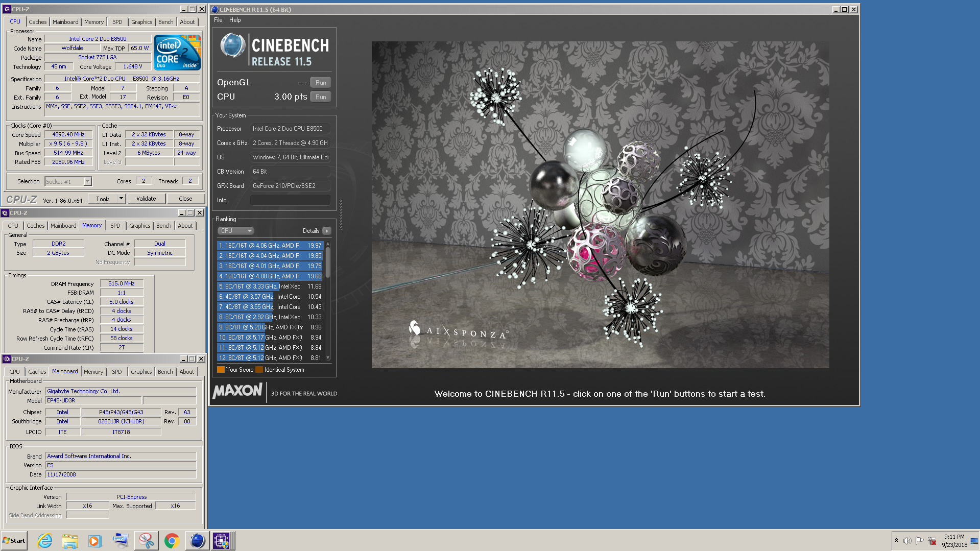Click the Close button in CPU-Z
This screenshot has width=980, height=551.
pyautogui.click(x=185, y=199)
